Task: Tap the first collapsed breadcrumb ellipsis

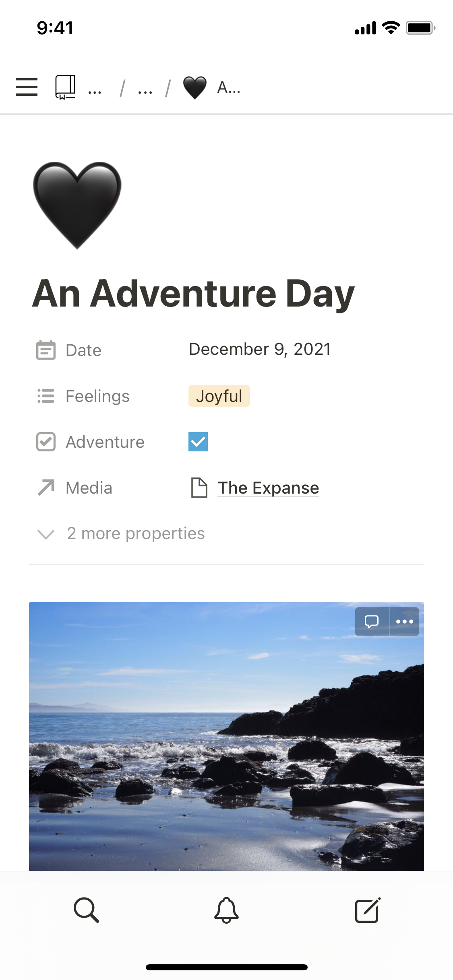Action: [x=95, y=88]
